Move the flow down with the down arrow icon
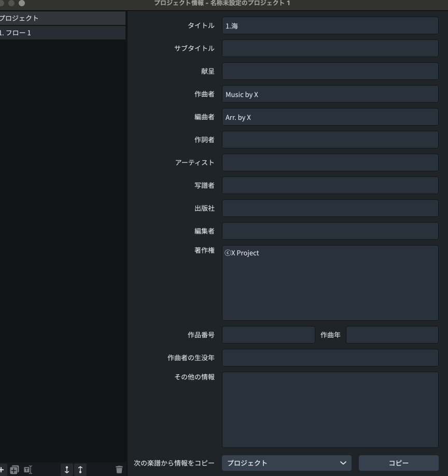 pos(66,470)
